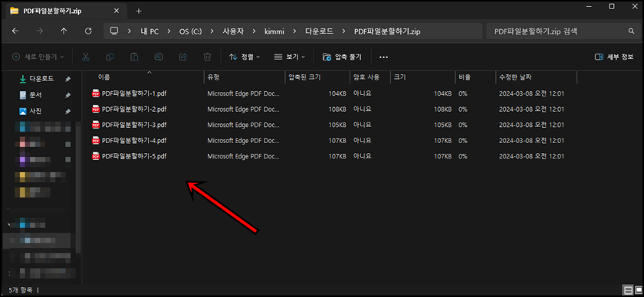644x297 pixels.
Task: Open 새로 만들기 dropdown
Action: coord(38,57)
